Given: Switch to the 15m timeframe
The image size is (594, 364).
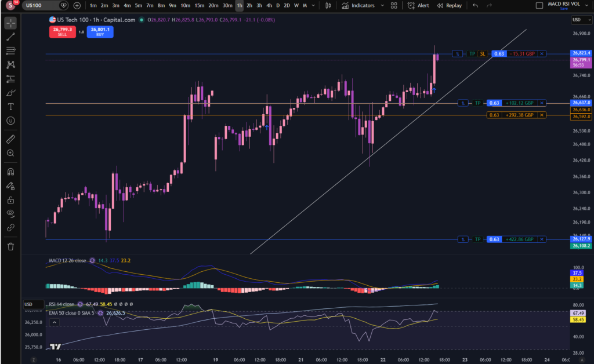Looking at the screenshot, I should click(x=200, y=6).
